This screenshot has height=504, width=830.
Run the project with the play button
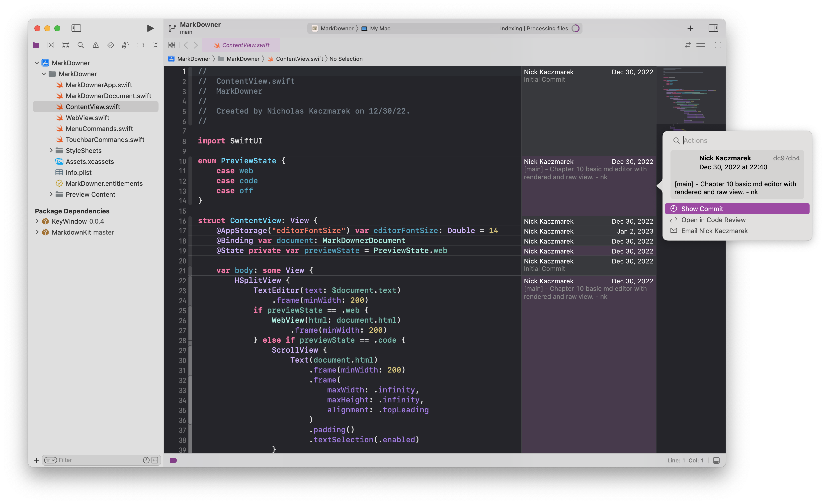[150, 28]
